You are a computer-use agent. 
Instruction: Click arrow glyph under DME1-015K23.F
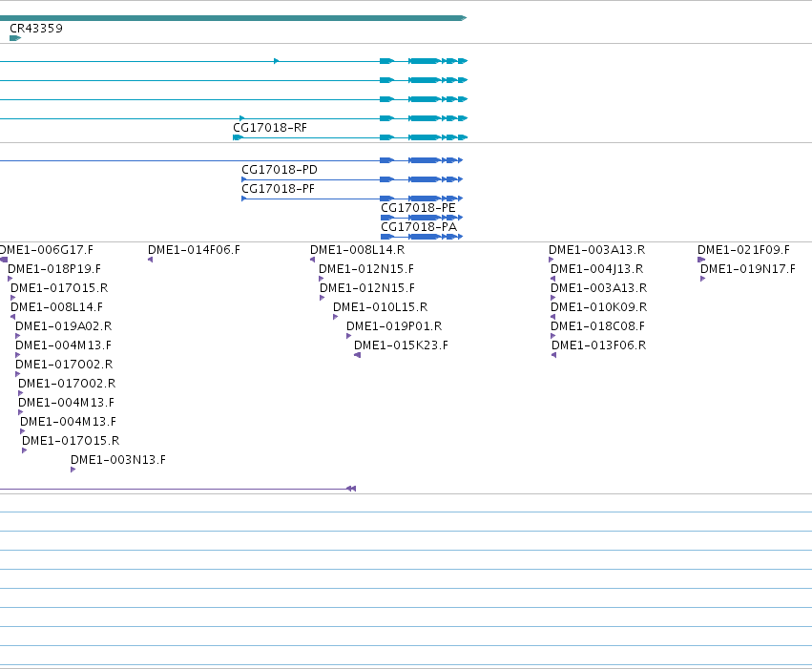point(357,355)
